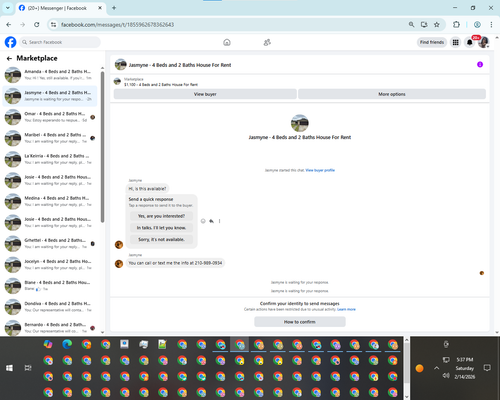Viewport: 500px width, 400px height.
Task: Bookmark this page with the star icon
Action: [437, 25]
